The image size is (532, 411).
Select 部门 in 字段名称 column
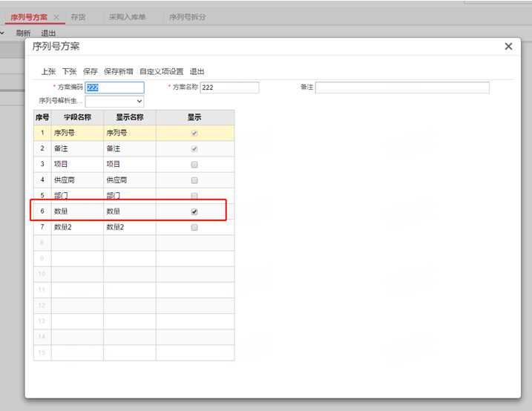77,196
